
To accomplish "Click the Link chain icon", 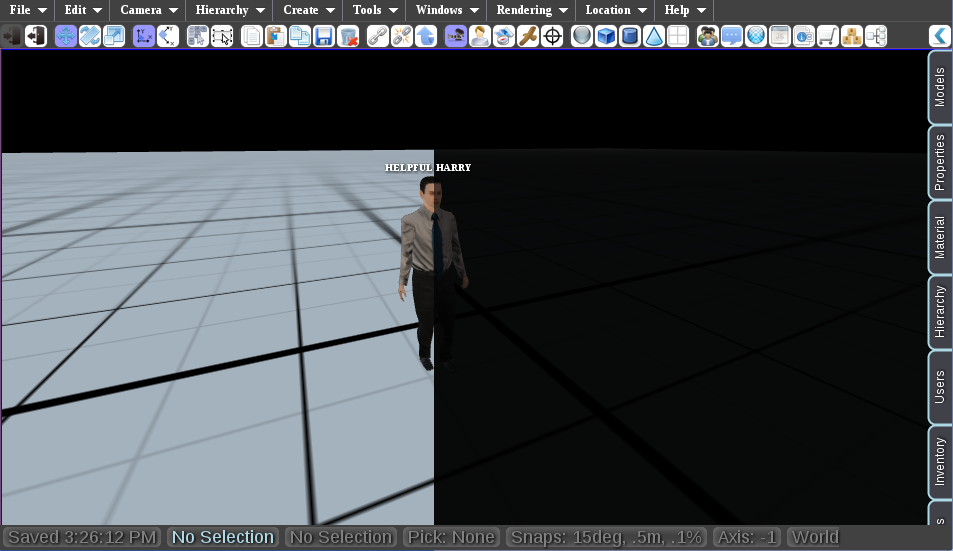I will pyautogui.click(x=377, y=36).
